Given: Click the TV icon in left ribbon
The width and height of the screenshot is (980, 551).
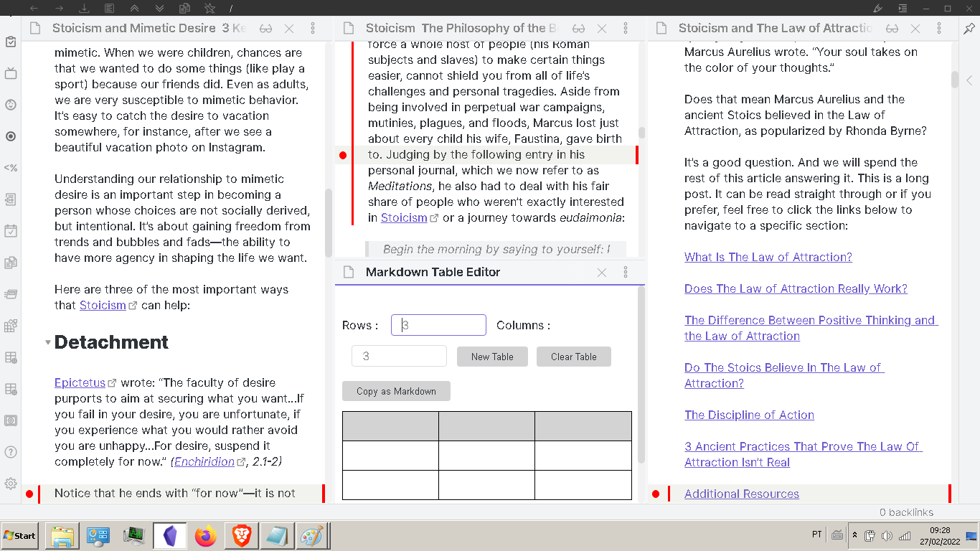Looking at the screenshot, I should tap(11, 73).
